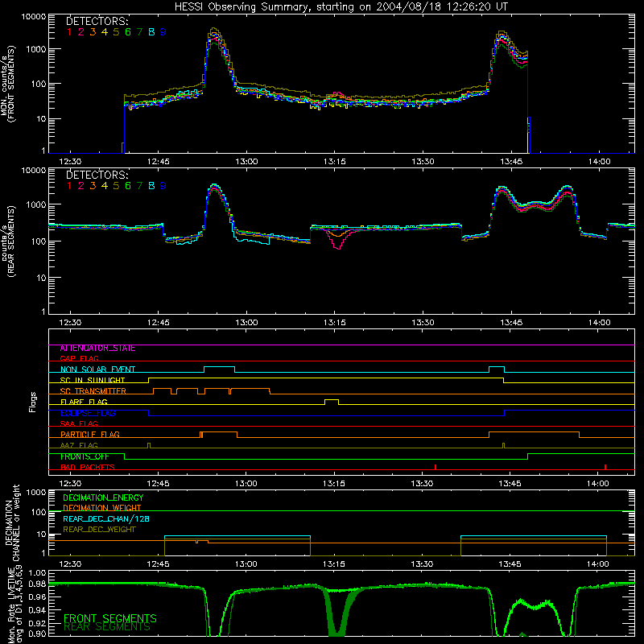Click the 0.98 value on the livetime axis
Viewport: 644px width, 644px height.
coord(37,584)
